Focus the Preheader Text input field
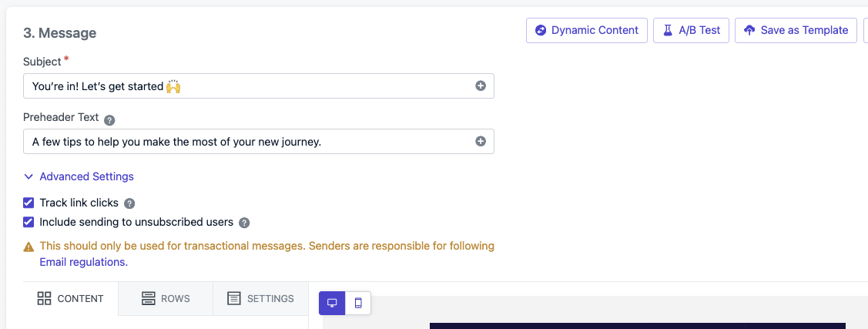Viewport: 868px width, 329px height. coord(259,141)
